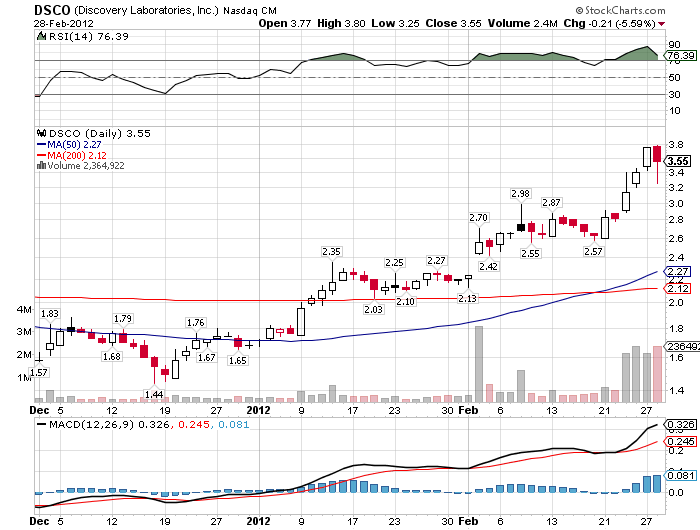Viewport: 700px width, 530px height.
Task: Click the High 3.80 value
Action: [341, 23]
